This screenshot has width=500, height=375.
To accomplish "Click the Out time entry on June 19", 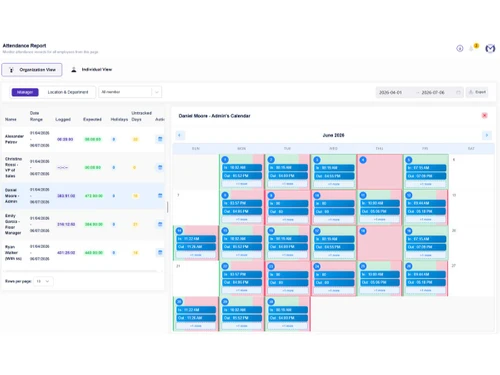I will (x=426, y=247).
